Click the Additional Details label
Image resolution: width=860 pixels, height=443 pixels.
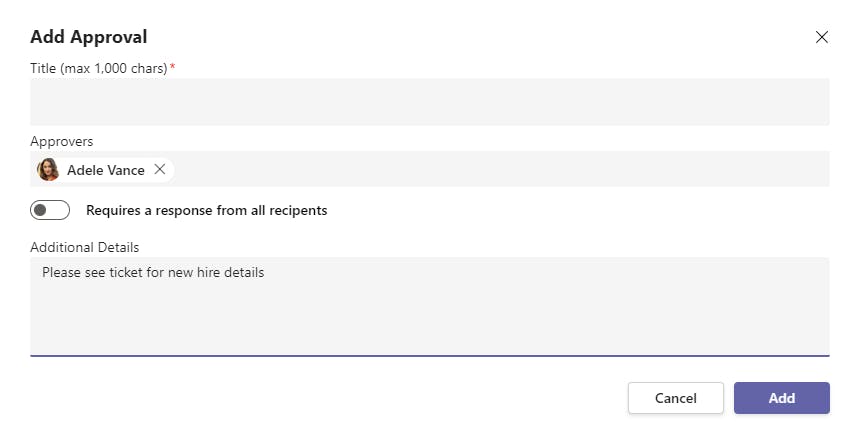85,247
